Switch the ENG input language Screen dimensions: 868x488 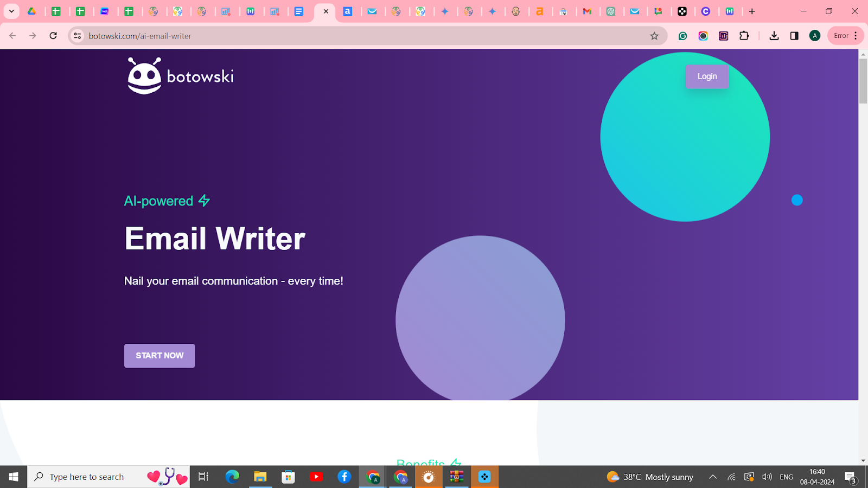click(x=786, y=477)
